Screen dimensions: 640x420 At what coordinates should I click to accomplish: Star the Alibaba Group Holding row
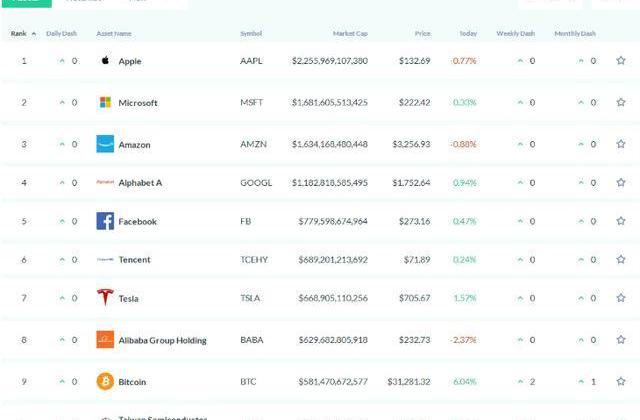coord(620,339)
